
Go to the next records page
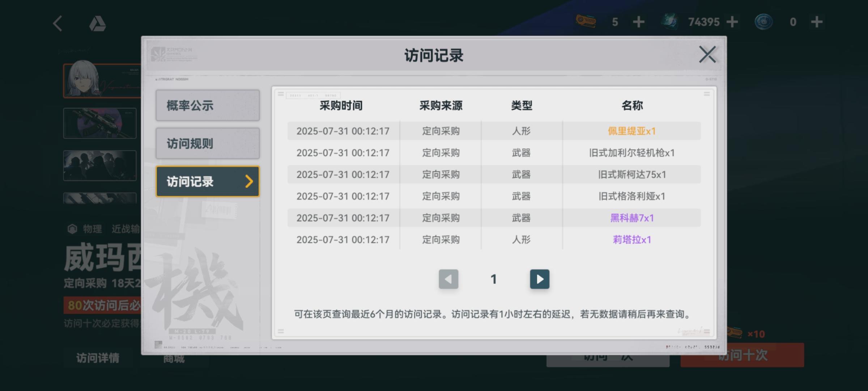pyautogui.click(x=540, y=279)
